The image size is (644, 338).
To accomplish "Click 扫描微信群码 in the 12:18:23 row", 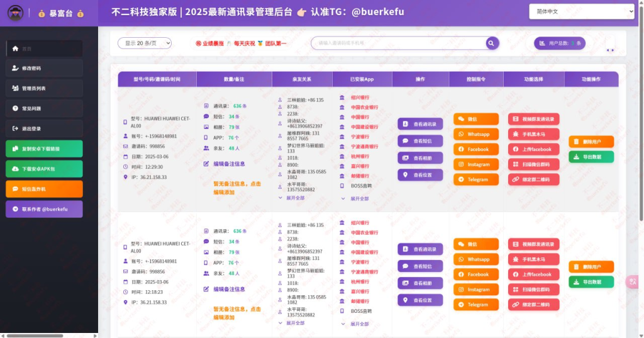I will 533,290.
